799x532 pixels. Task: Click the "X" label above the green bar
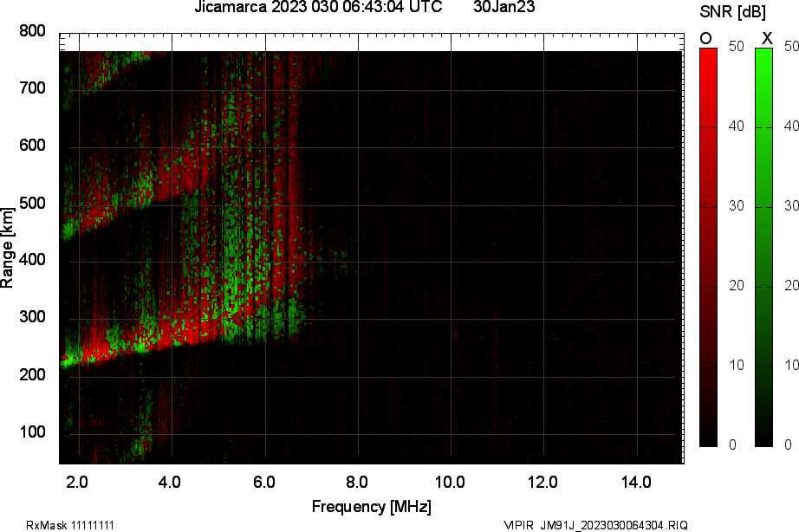[766, 37]
